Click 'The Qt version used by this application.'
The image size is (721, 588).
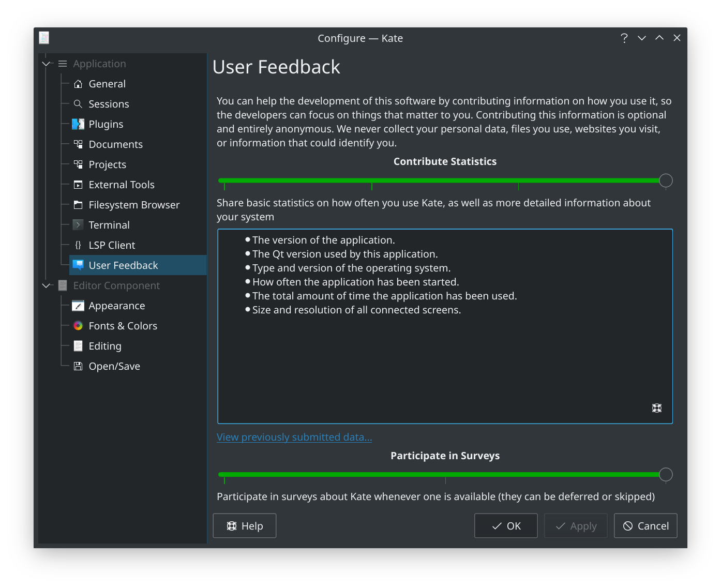pyautogui.click(x=345, y=254)
